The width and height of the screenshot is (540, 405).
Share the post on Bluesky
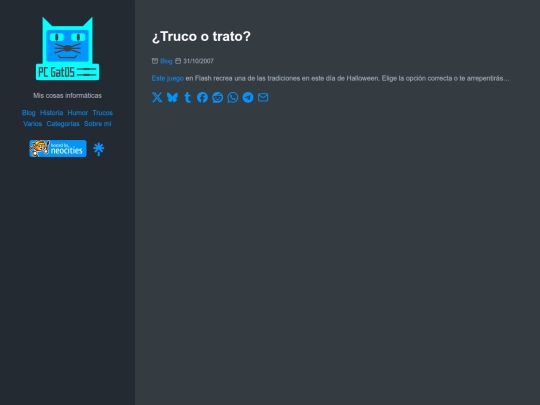click(x=172, y=97)
